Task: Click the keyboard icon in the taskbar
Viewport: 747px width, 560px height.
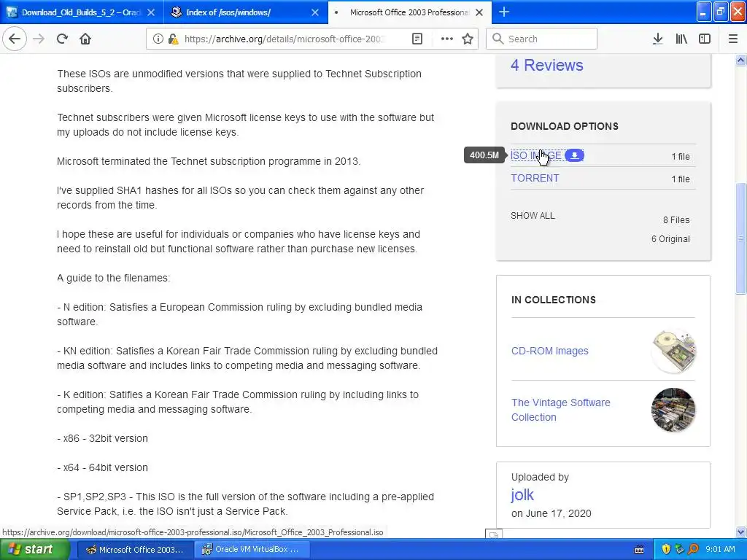Action: coord(639,550)
